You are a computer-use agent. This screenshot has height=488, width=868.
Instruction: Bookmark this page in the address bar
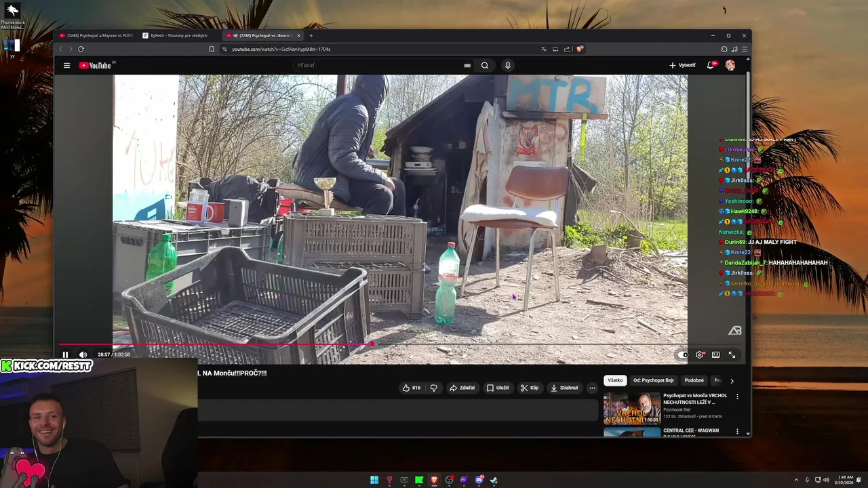(x=212, y=49)
